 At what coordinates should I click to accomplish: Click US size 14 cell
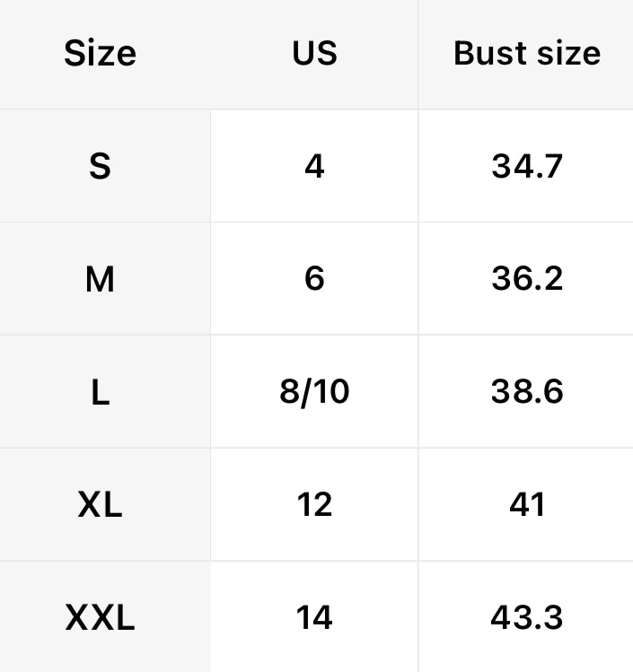tap(314, 618)
